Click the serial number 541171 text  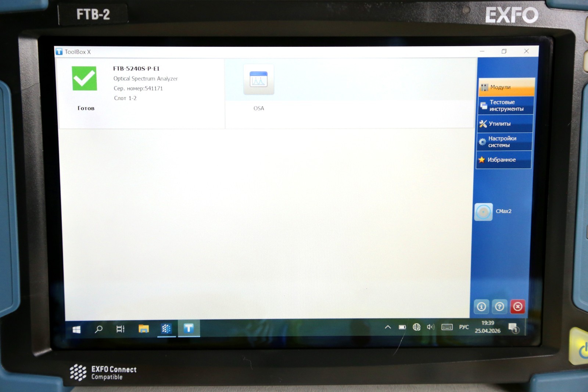138,88
